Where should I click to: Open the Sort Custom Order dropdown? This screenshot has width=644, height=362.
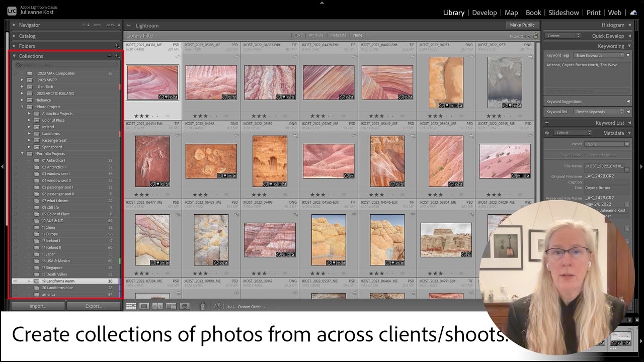(x=252, y=307)
